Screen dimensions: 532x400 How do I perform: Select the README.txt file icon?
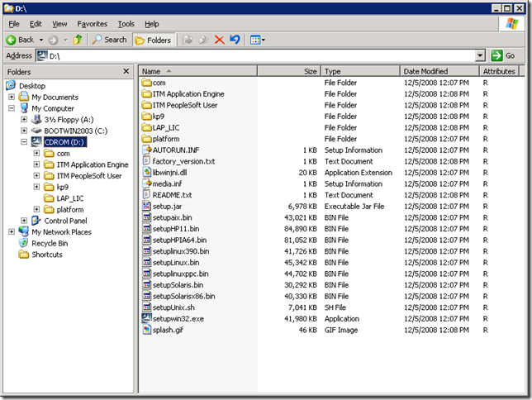click(x=146, y=194)
